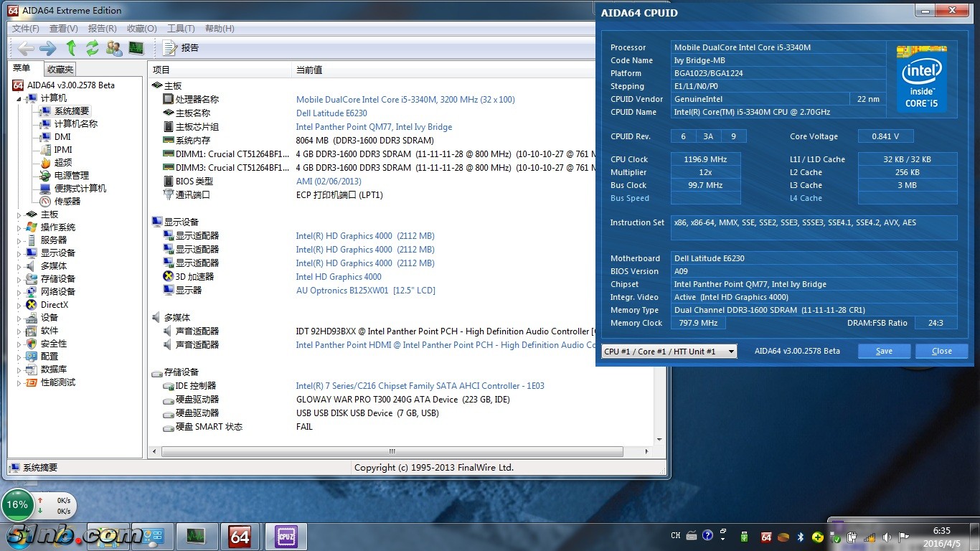
Task: Open the 文件(F) menu
Action: point(26,29)
